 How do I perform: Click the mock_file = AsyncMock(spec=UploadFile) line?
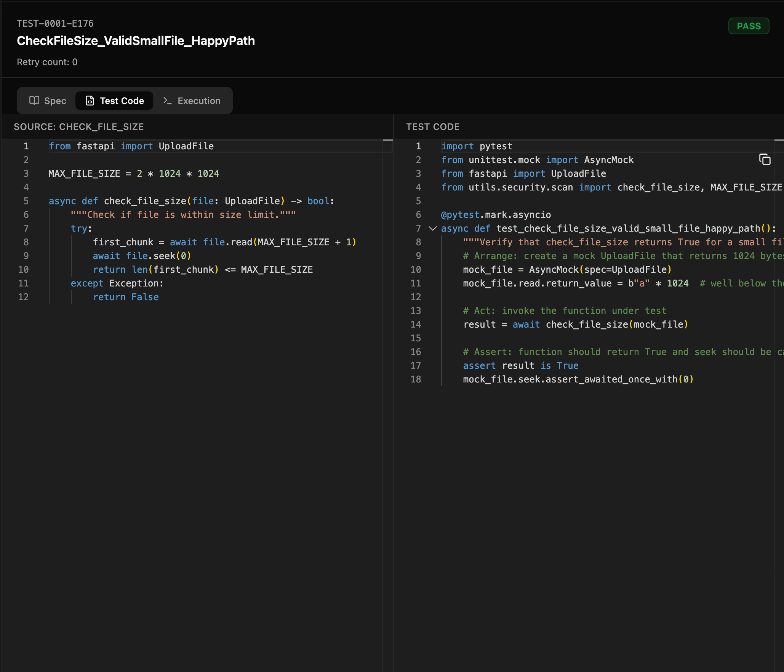(568, 270)
